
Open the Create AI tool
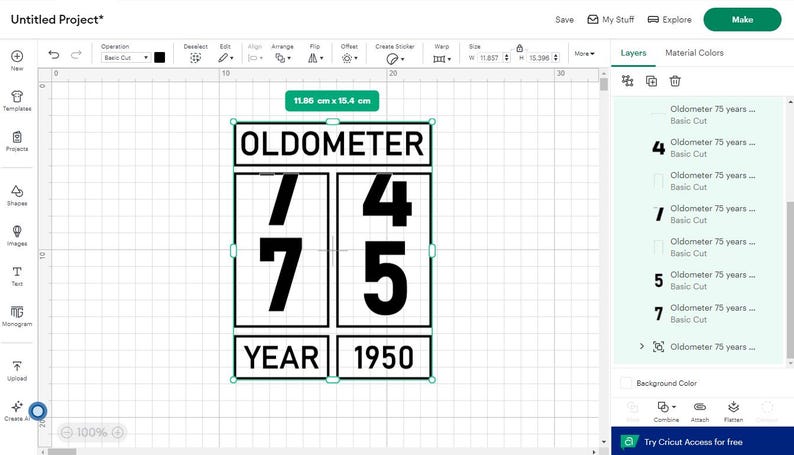tap(17, 411)
